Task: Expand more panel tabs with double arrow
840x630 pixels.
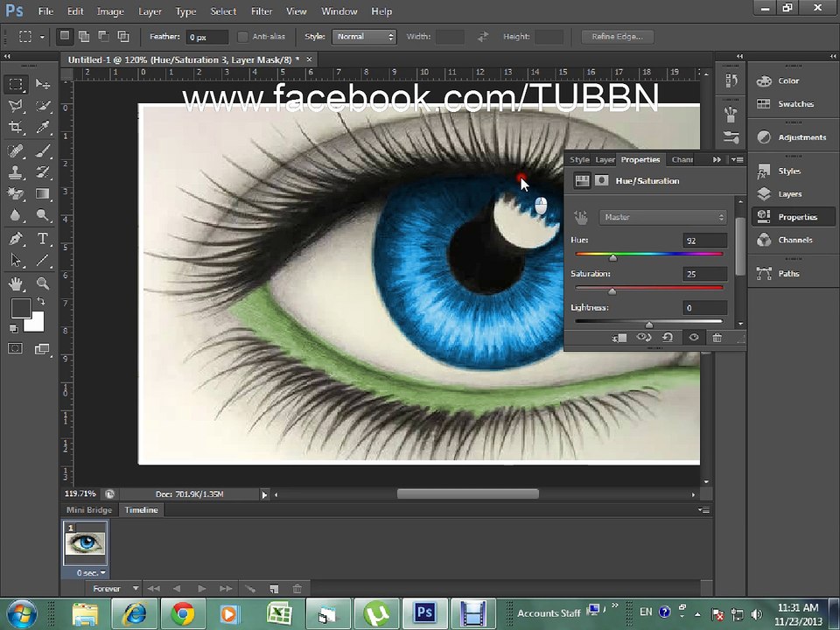Action: coord(717,159)
